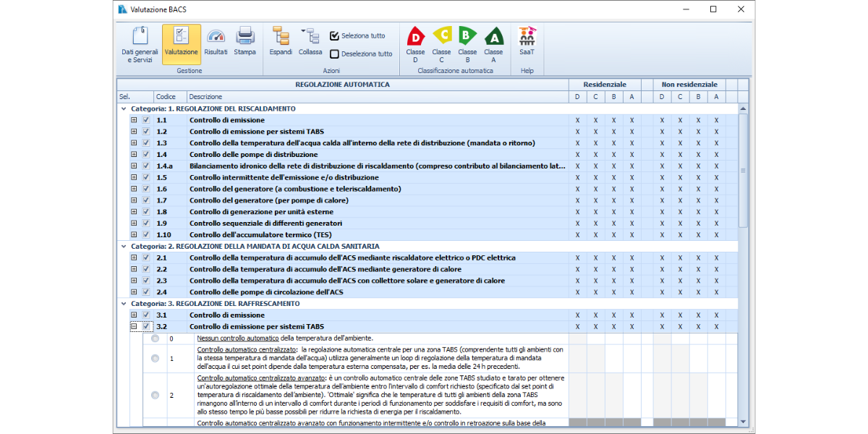Image resolution: width=868 pixels, height=434 pixels.
Task: Click the Sel. column header
Action: pos(135,97)
